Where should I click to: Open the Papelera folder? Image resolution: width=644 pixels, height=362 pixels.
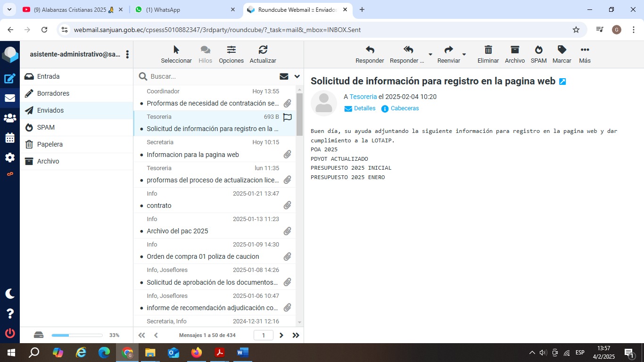(50, 144)
